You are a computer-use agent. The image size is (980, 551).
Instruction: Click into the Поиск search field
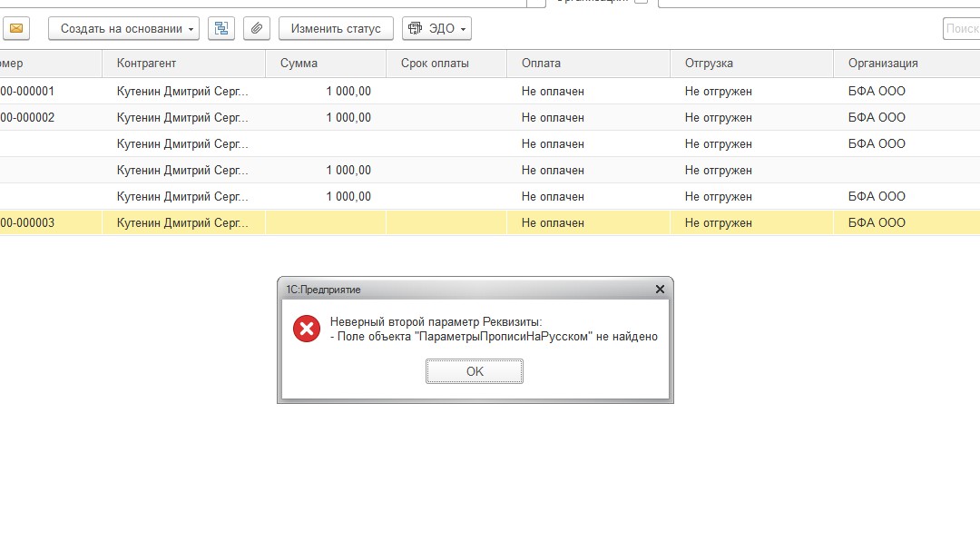[x=962, y=29]
